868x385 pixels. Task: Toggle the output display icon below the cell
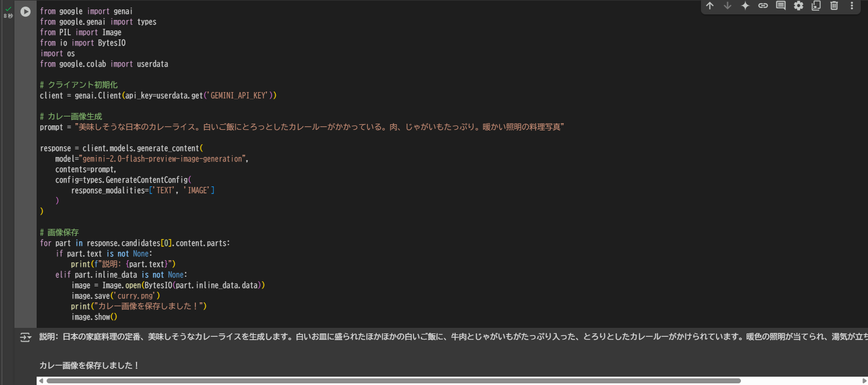click(26, 337)
